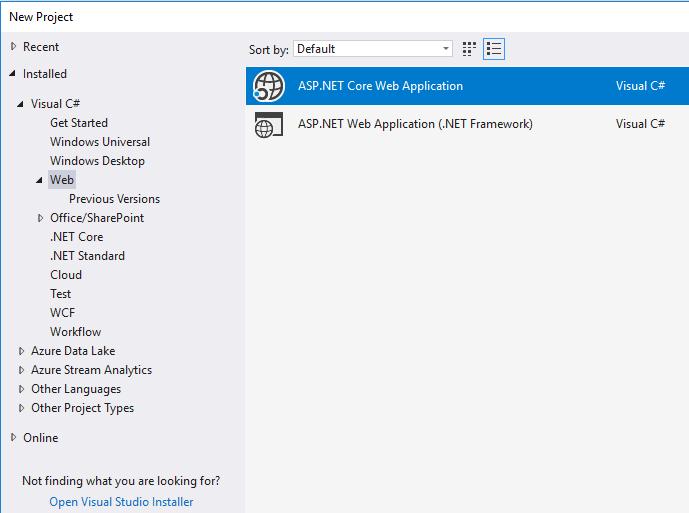The width and height of the screenshot is (689, 513).
Task: Select Other Project Types label
Action: [82, 408]
